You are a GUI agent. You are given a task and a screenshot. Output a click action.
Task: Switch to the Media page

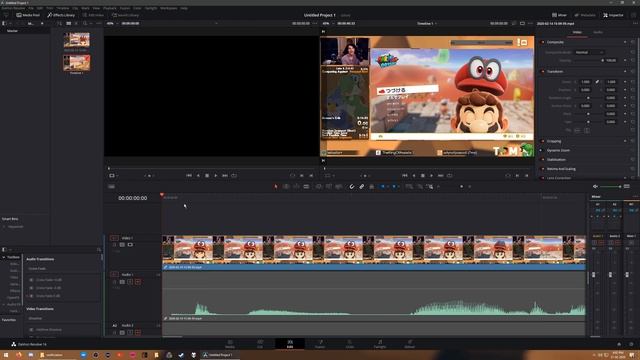point(230,344)
